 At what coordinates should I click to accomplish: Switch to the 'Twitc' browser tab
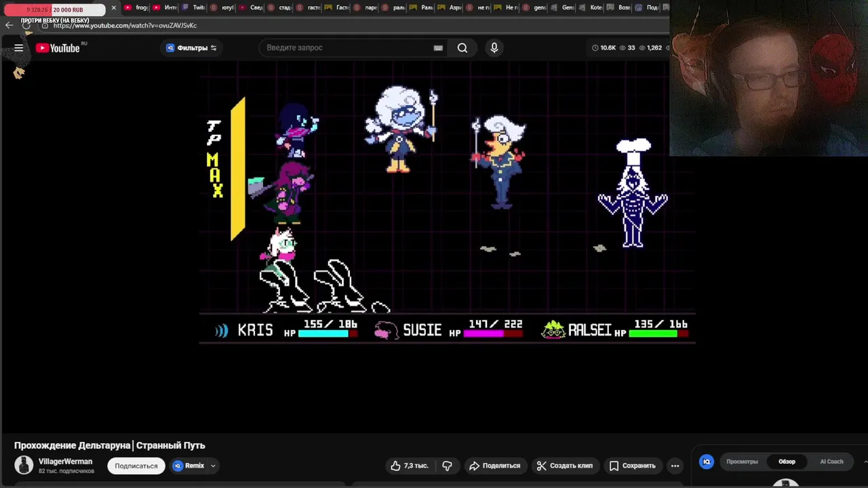click(193, 7)
